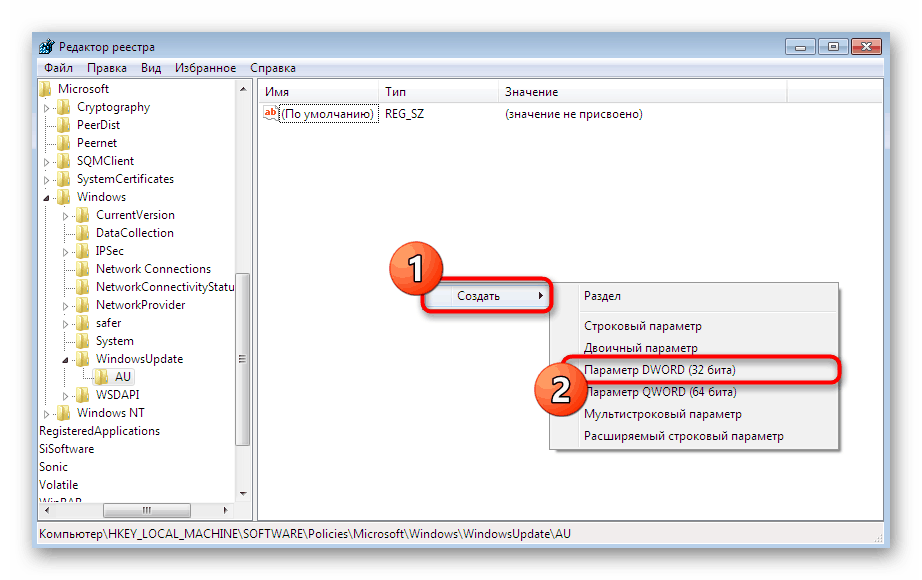922x580 pixels.
Task: Choose Параметр QWORD (64 бита)
Action: tap(694, 392)
